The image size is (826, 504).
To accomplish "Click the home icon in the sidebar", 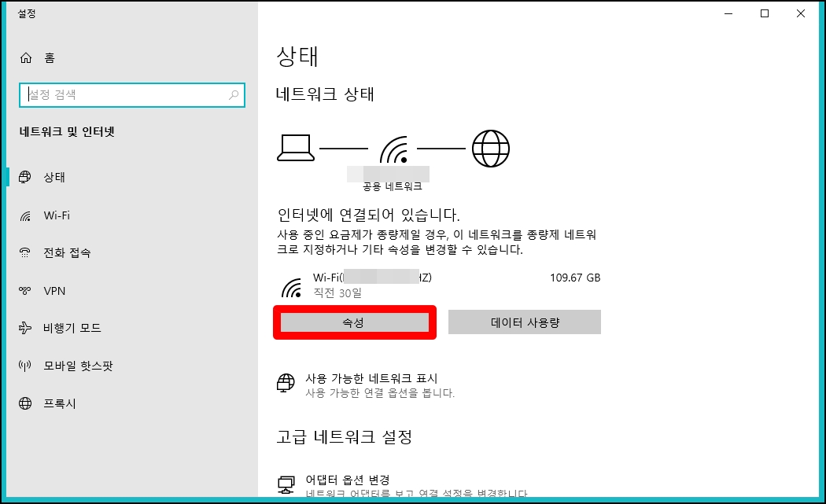I will click(x=26, y=57).
